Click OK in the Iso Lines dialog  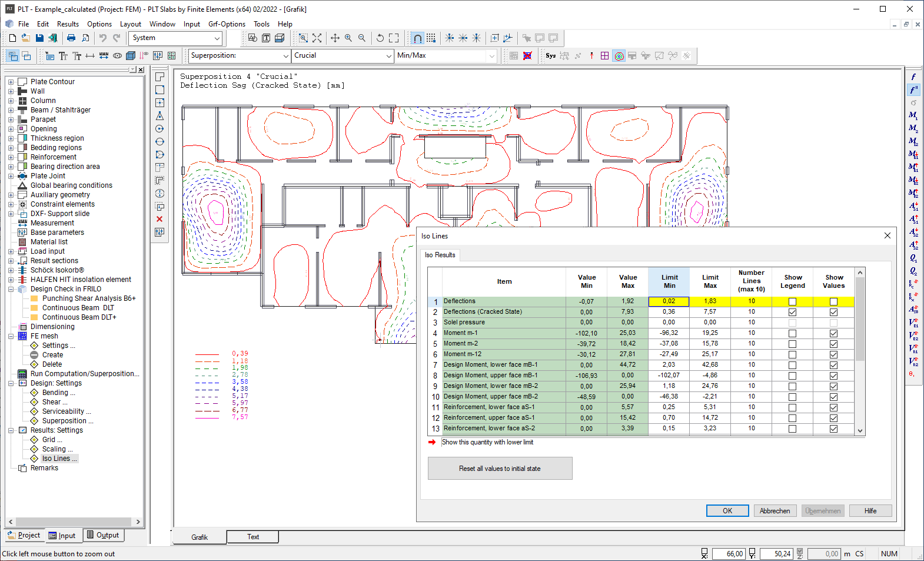click(727, 511)
